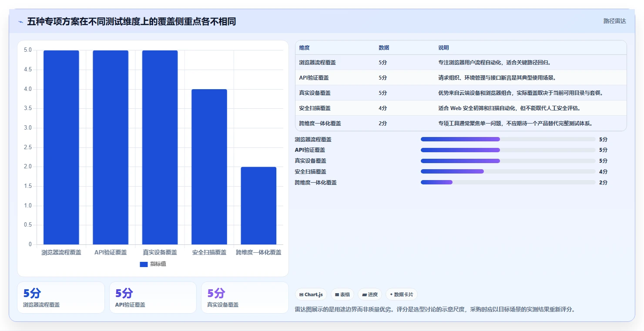Click API验证覆盖 cell in the table

[314, 78]
